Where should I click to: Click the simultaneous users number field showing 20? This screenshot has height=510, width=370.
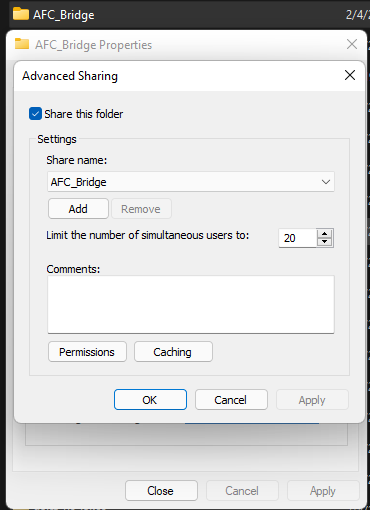click(297, 238)
